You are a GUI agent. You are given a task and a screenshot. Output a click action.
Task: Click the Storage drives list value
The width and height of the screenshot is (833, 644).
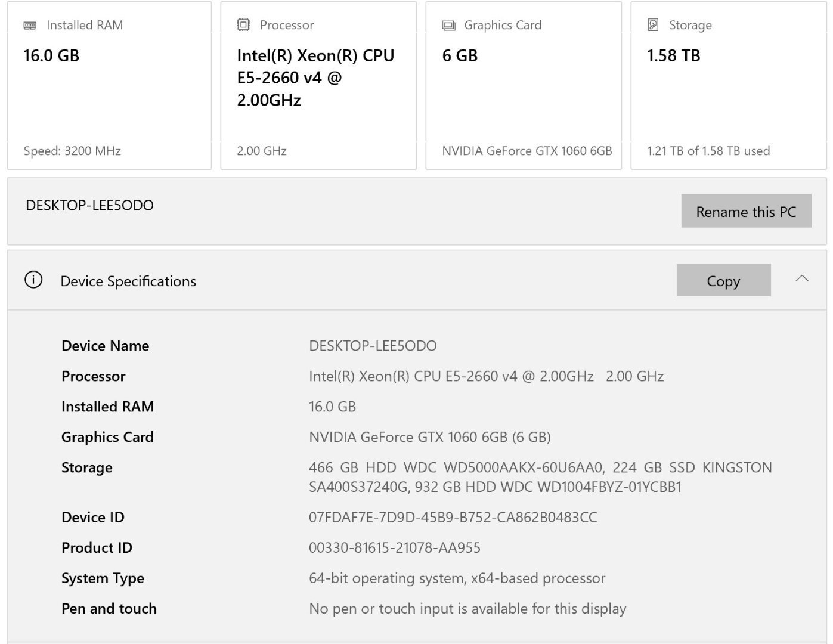[540, 477]
